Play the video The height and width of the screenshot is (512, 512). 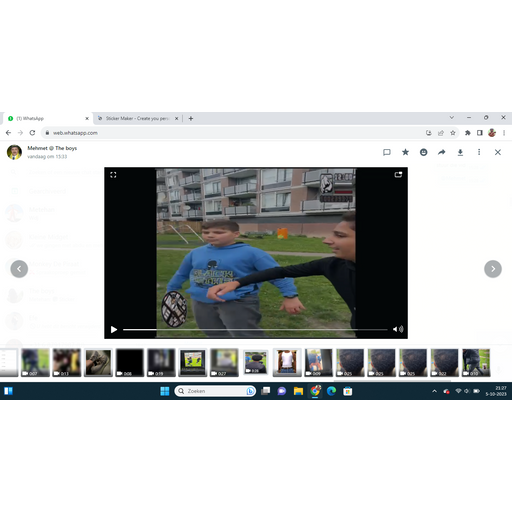114,330
